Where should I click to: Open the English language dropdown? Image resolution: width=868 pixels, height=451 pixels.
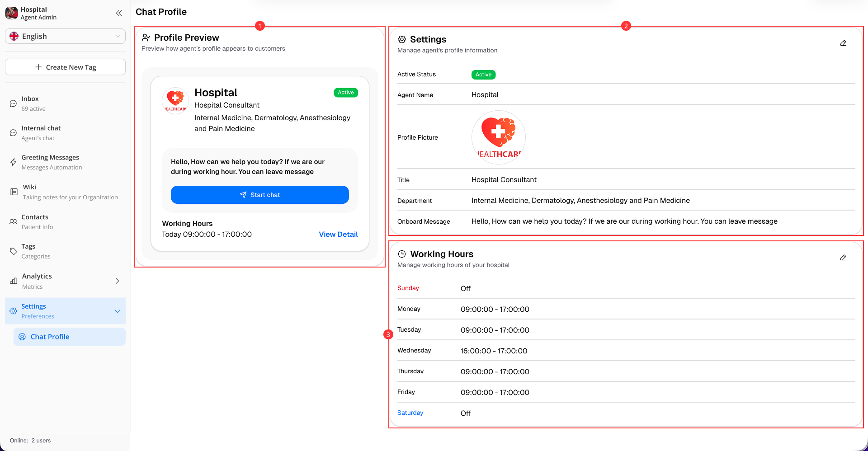(x=65, y=36)
